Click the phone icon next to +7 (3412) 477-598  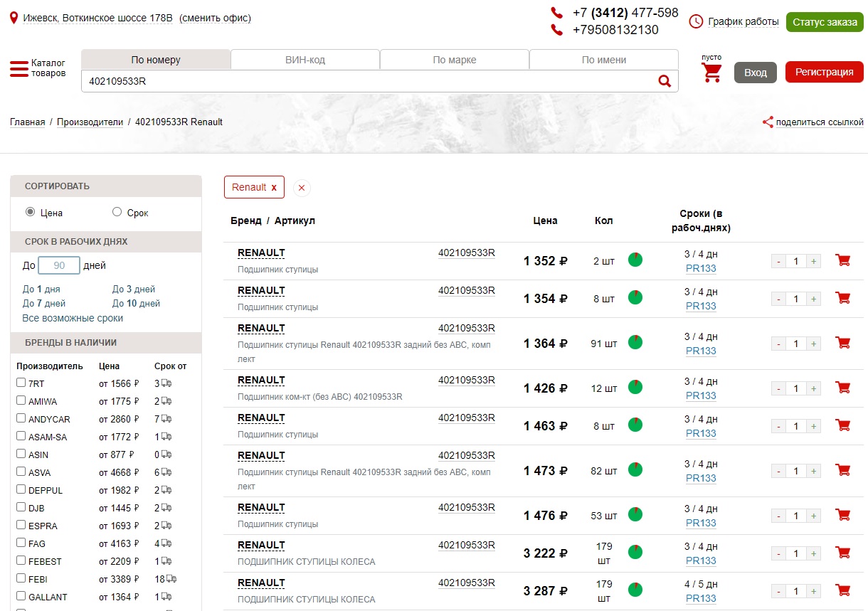[557, 13]
